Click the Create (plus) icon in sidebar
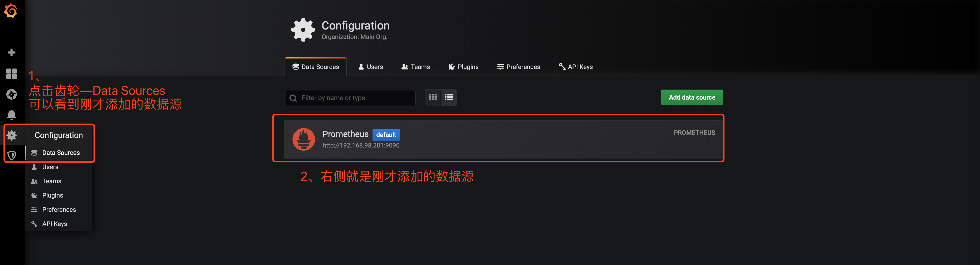 [x=11, y=52]
